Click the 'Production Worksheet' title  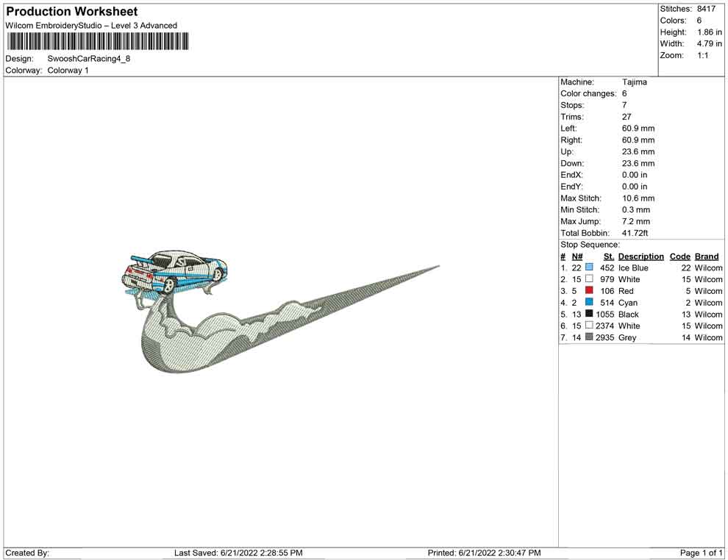[72, 12]
